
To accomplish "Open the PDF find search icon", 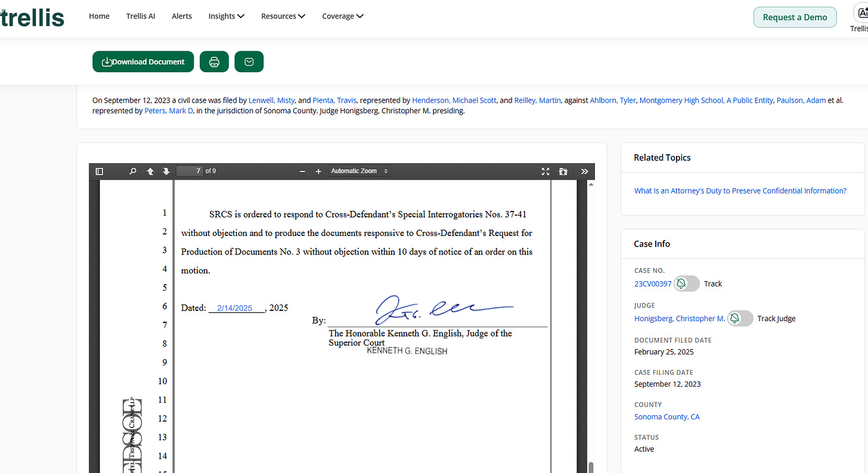I will tap(133, 172).
